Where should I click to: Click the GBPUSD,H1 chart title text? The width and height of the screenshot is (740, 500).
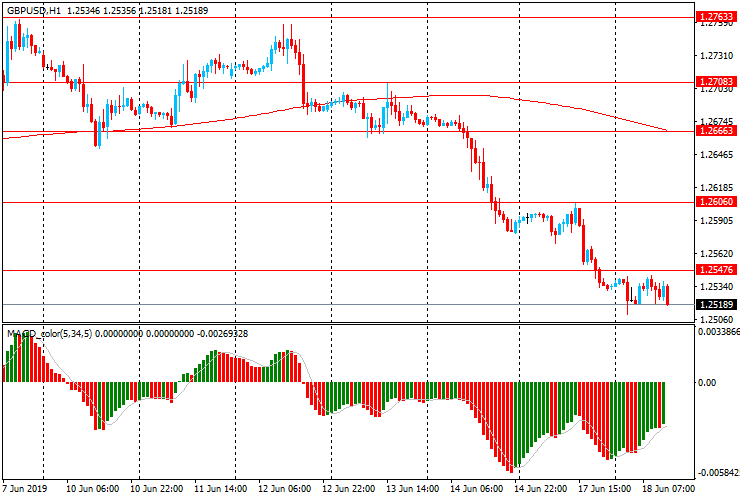(34, 10)
